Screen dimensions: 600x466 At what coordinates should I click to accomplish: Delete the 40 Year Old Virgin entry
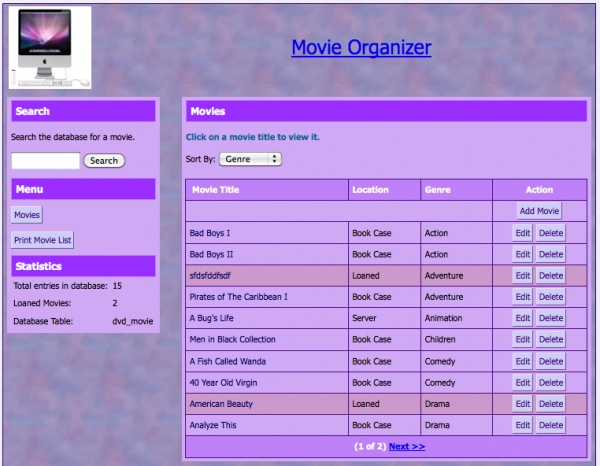coord(551,383)
